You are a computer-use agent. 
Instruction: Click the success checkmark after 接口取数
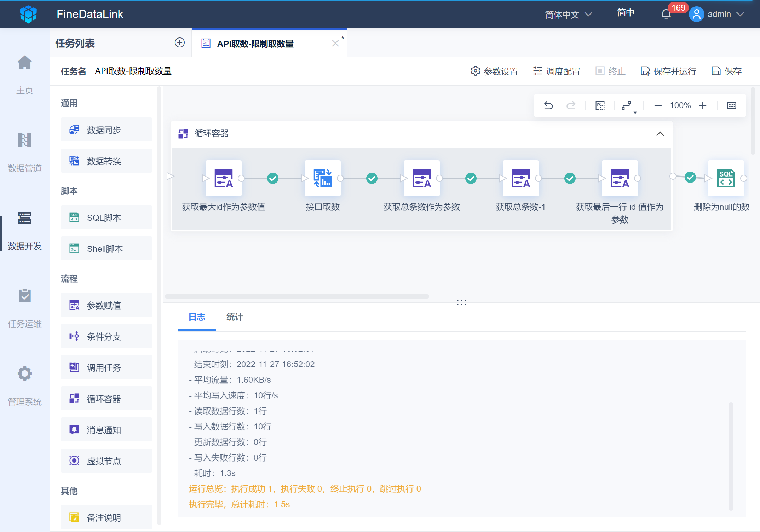click(372, 178)
